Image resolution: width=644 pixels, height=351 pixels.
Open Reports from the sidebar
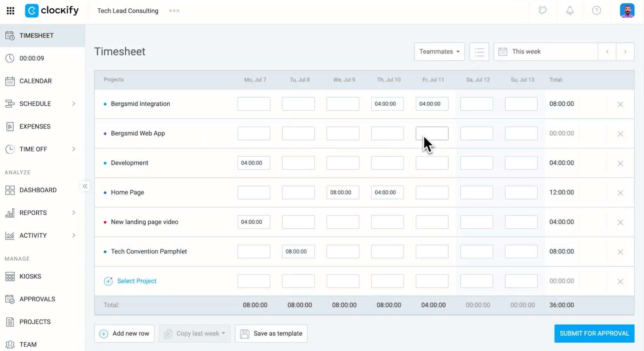coord(33,213)
